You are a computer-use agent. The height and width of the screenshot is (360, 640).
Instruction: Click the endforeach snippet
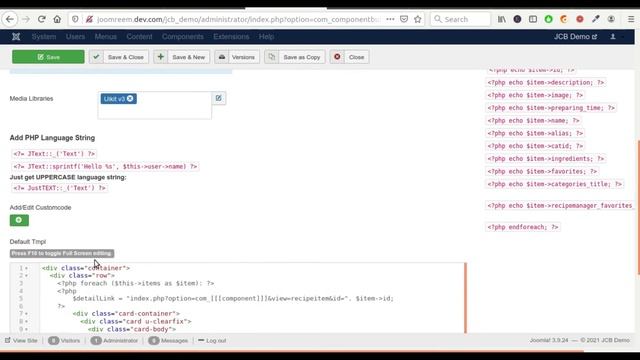click(x=523, y=227)
